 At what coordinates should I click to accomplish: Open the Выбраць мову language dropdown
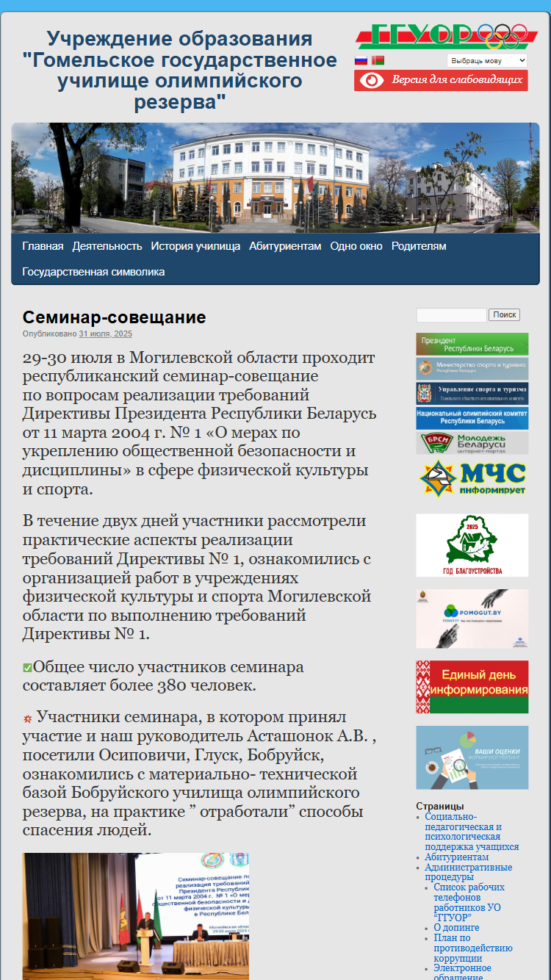click(x=487, y=60)
